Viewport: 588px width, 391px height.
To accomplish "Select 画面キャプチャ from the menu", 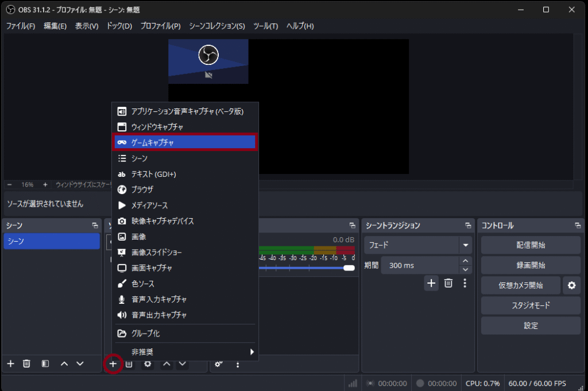I will click(x=185, y=268).
